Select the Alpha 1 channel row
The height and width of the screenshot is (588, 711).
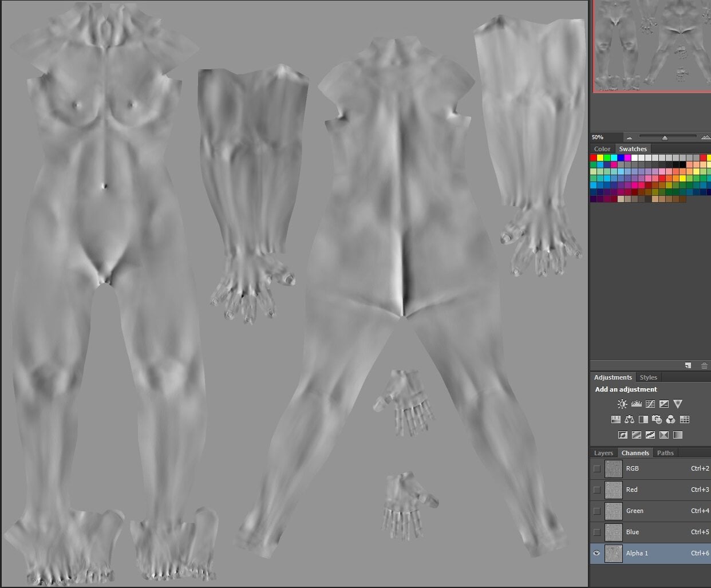(650, 553)
